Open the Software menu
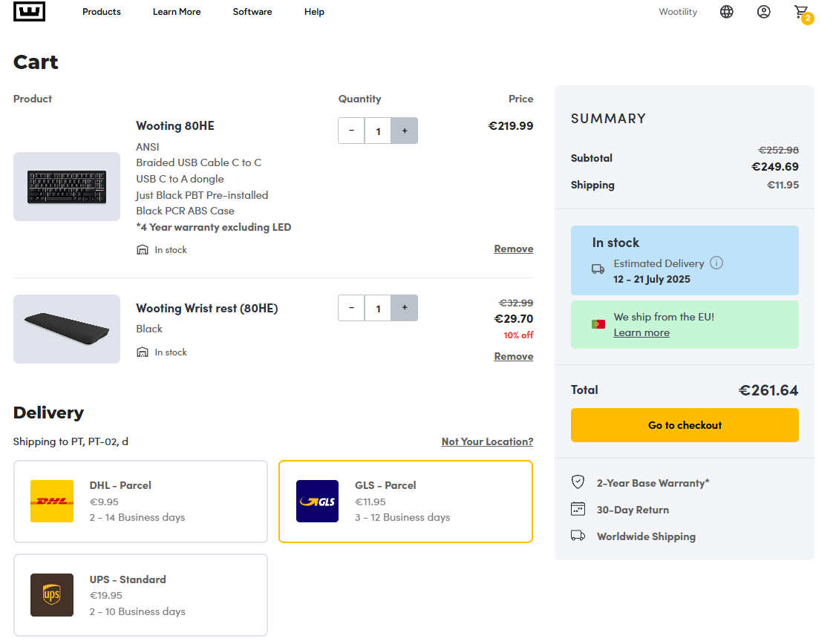 252,12
